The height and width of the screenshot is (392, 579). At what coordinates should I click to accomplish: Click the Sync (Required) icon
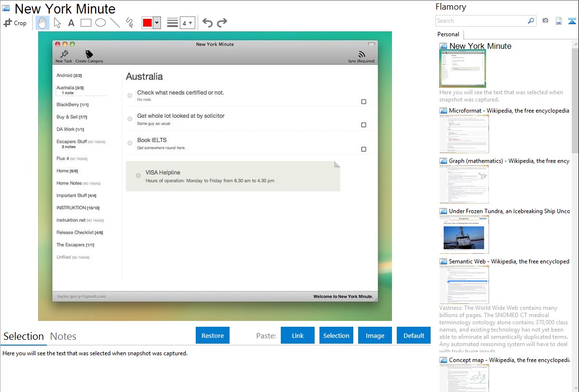pos(362,55)
